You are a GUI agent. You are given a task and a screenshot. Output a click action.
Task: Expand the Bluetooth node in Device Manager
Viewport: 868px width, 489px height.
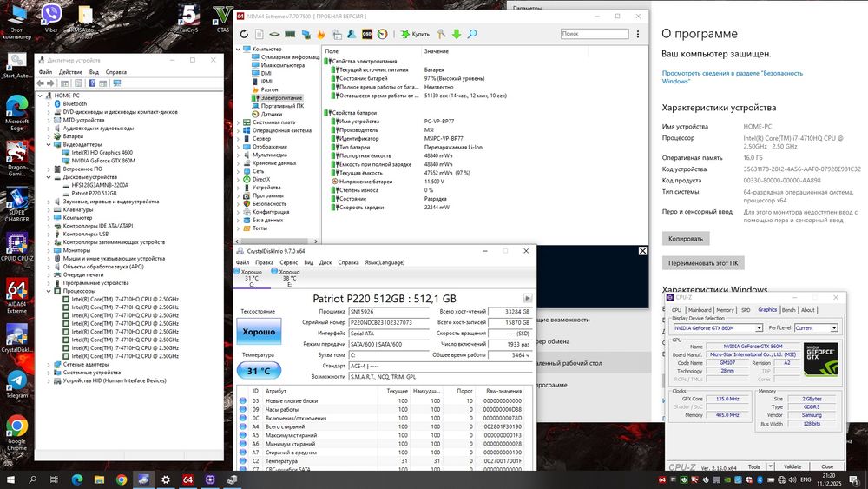click(48, 103)
